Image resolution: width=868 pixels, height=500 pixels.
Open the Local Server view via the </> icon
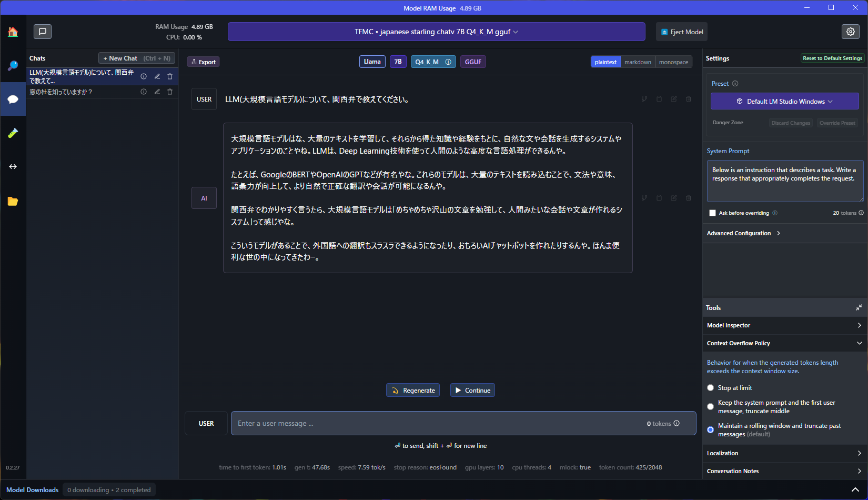pyautogui.click(x=13, y=166)
